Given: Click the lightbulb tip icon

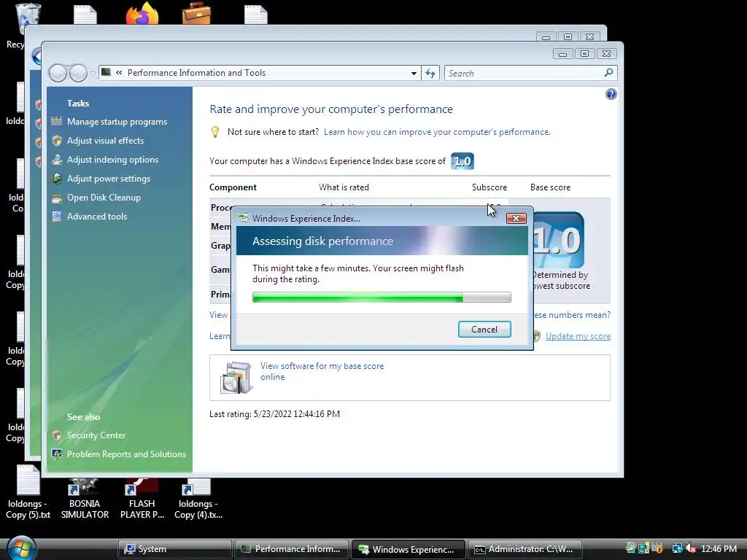Looking at the screenshot, I should [215, 132].
